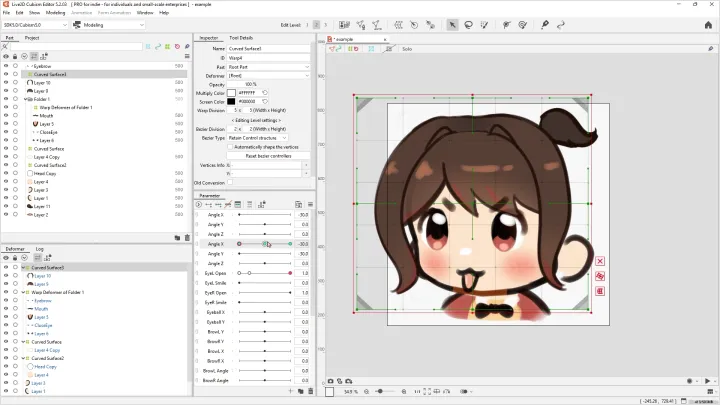Viewport: 720px width, 405px height.
Task: Click Editing Level settings button
Action: 256,120
